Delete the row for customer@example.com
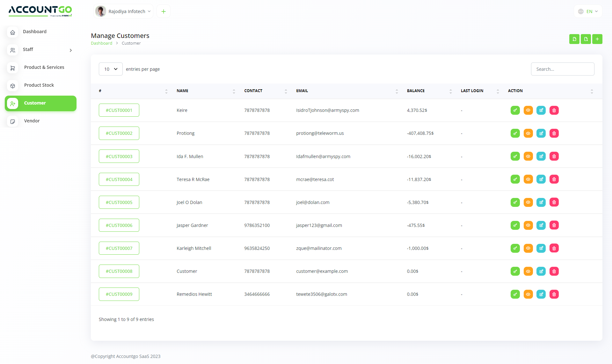Screen dimensions: 612x364 pos(554,271)
